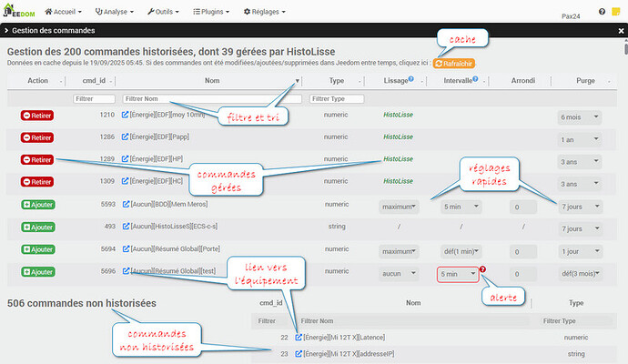The height and width of the screenshot is (364, 628).
Task: Click the page scrollbar thumb
Action: click(625, 48)
